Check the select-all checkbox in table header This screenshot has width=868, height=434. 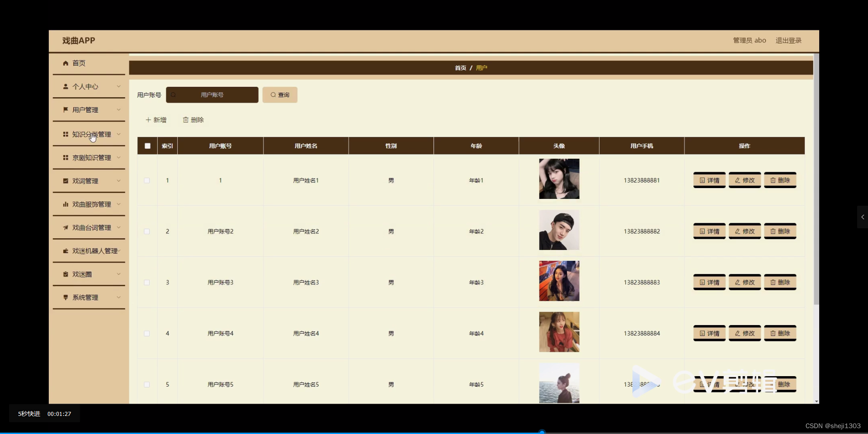point(147,146)
